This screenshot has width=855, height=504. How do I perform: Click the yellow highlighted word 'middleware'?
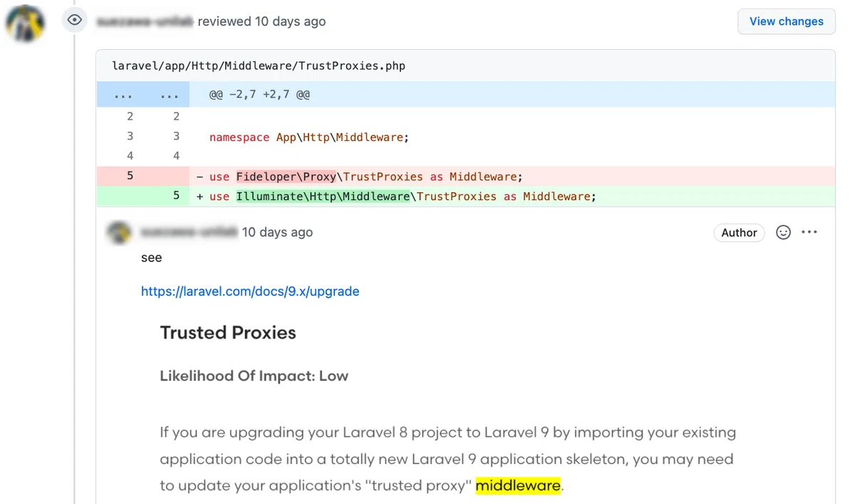(x=518, y=485)
